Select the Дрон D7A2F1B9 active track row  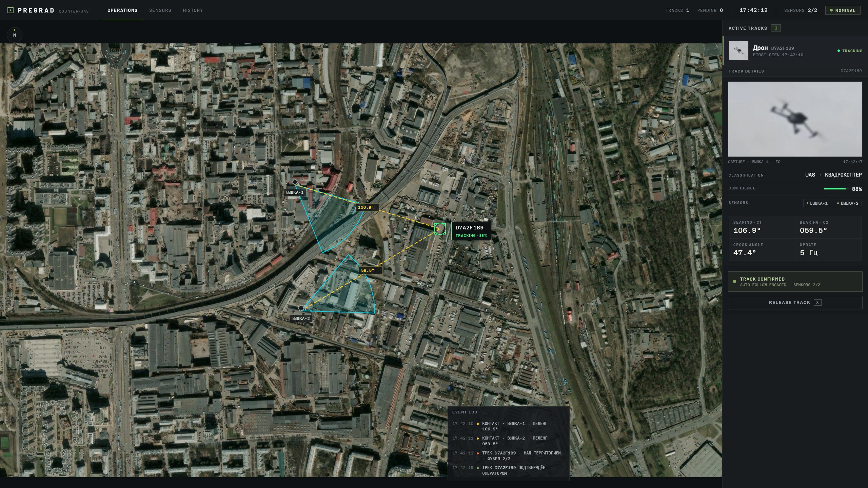[x=795, y=50]
